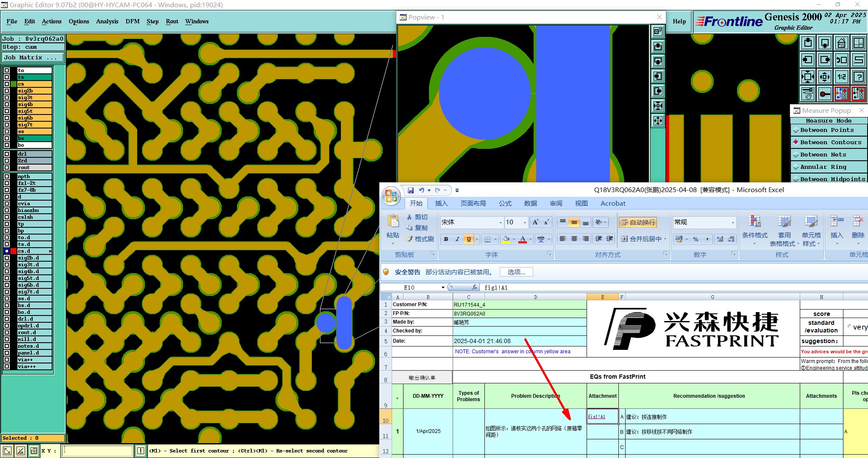868x458 pixels.
Task: Click Excel bold formatting icon
Action: click(x=446, y=239)
